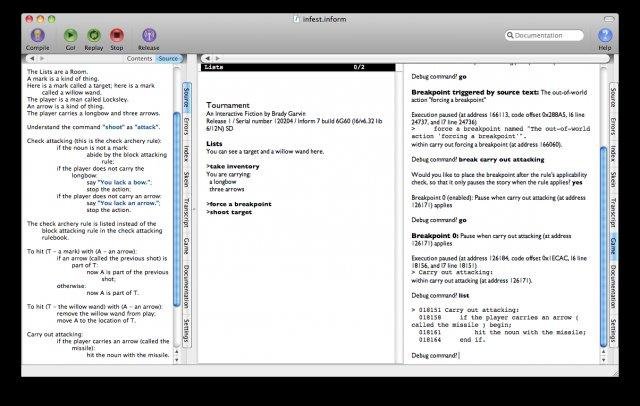
Task: Click the window resize grip corner
Action: pos(614,373)
